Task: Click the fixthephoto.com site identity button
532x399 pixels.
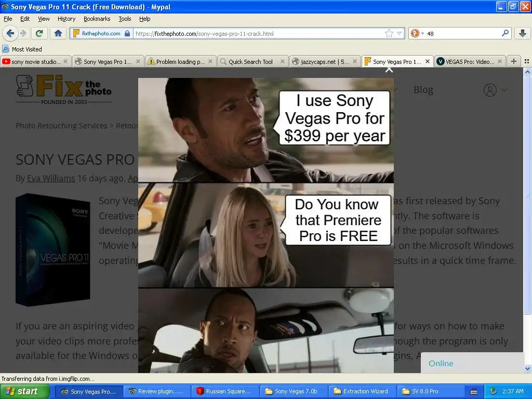Action: 101,33
